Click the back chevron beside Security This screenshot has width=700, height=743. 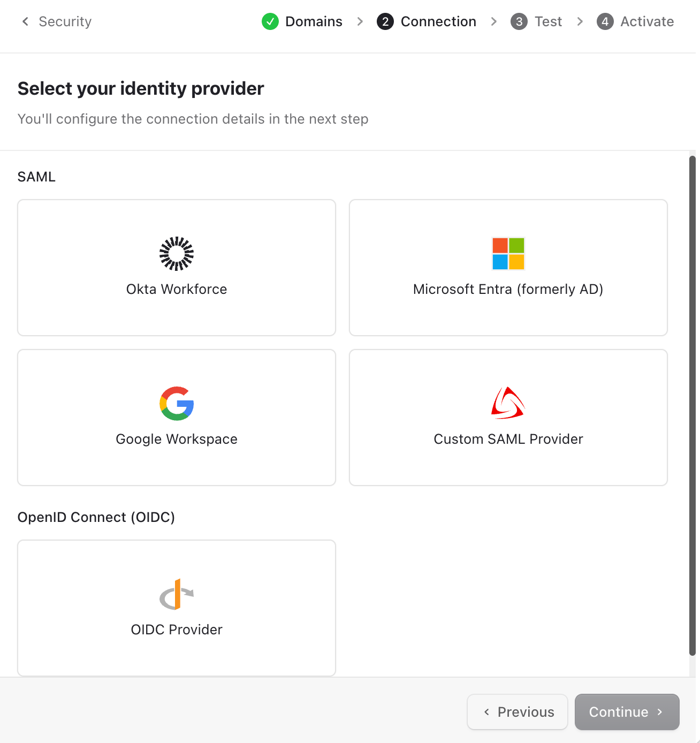point(25,21)
